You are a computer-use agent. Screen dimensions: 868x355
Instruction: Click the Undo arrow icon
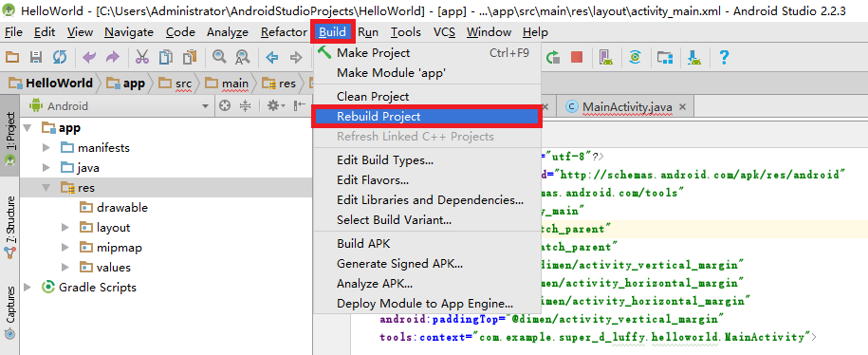89,57
